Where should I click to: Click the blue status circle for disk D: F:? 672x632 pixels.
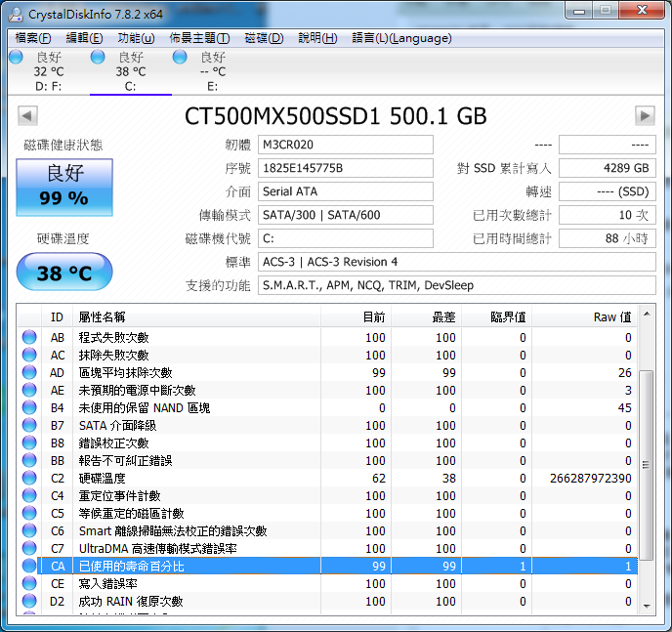(x=16, y=57)
